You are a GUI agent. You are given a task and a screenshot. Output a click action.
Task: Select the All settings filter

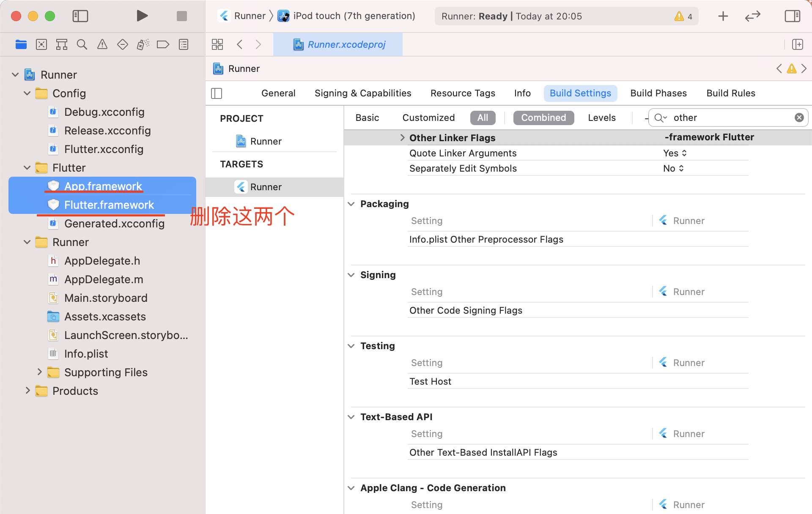point(483,118)
